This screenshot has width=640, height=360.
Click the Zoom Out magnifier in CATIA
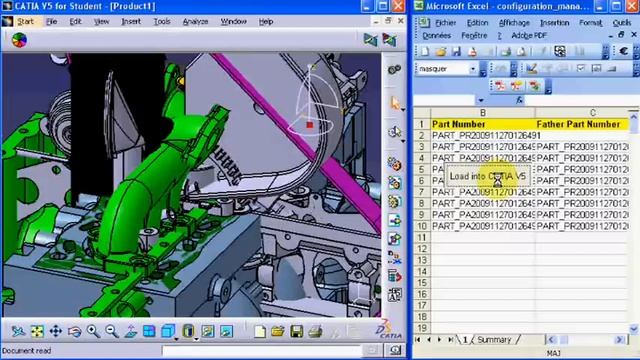pyautogui.click(x=112, y=331)
